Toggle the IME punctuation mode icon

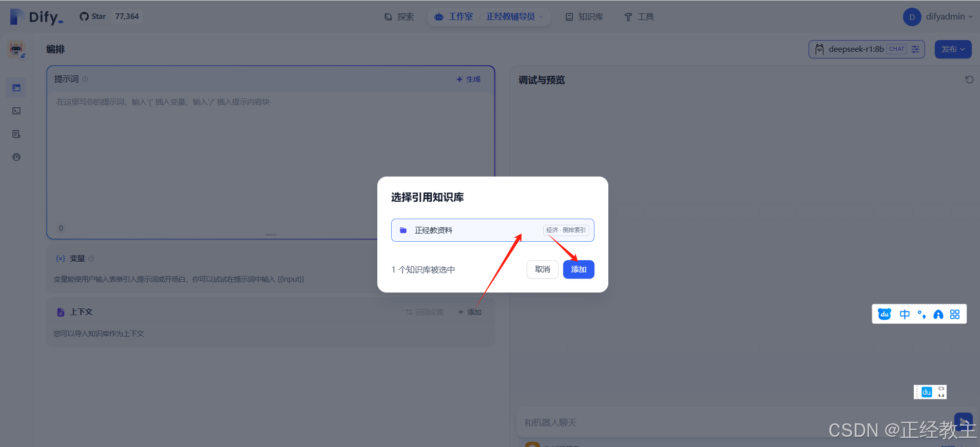921,314
